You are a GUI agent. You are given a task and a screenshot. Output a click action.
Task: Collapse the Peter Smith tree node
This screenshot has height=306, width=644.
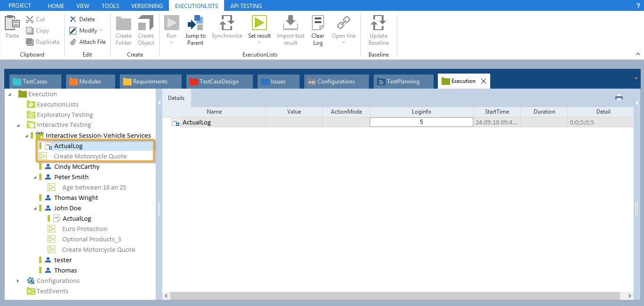[35, 177]
